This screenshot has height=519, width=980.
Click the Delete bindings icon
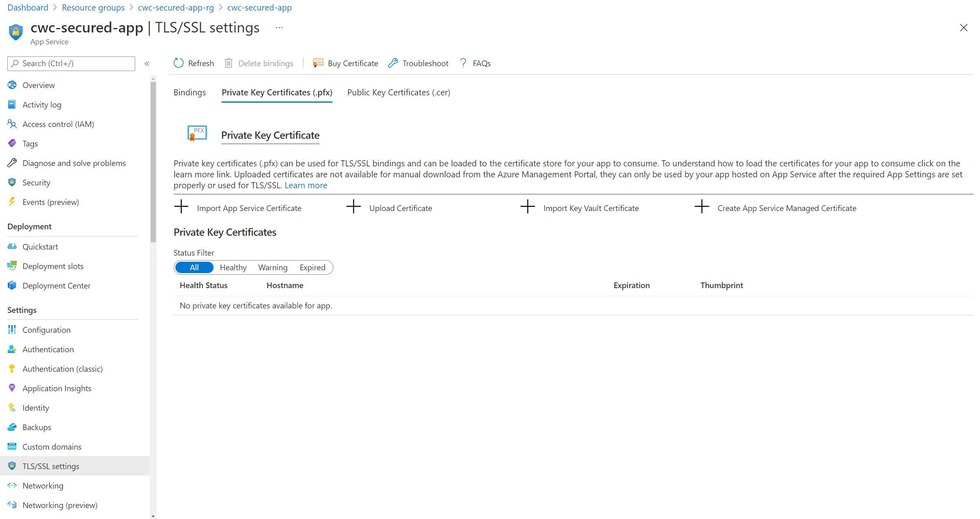(228, 63)
